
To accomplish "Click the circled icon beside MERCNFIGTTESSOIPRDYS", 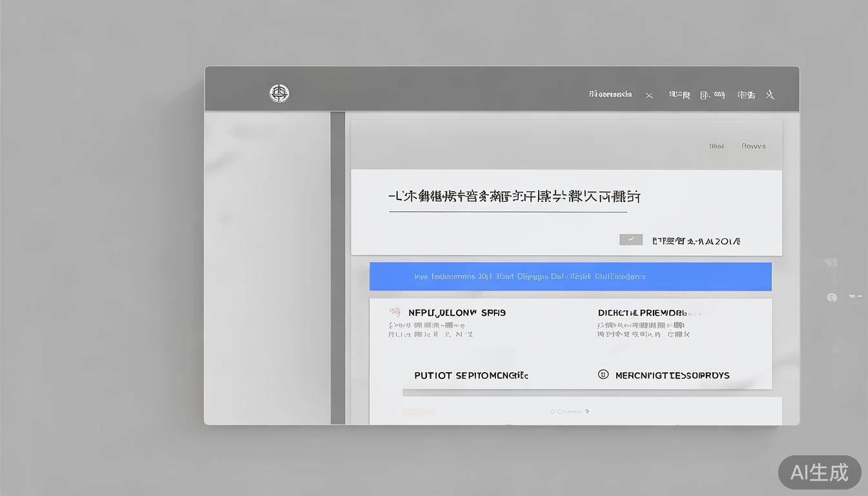I will (603, 374).
